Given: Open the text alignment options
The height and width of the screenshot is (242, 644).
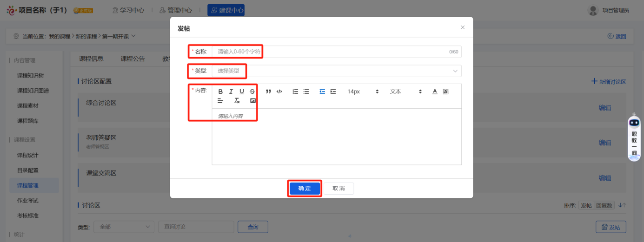Looking at the screenshot, I should 220,101.
